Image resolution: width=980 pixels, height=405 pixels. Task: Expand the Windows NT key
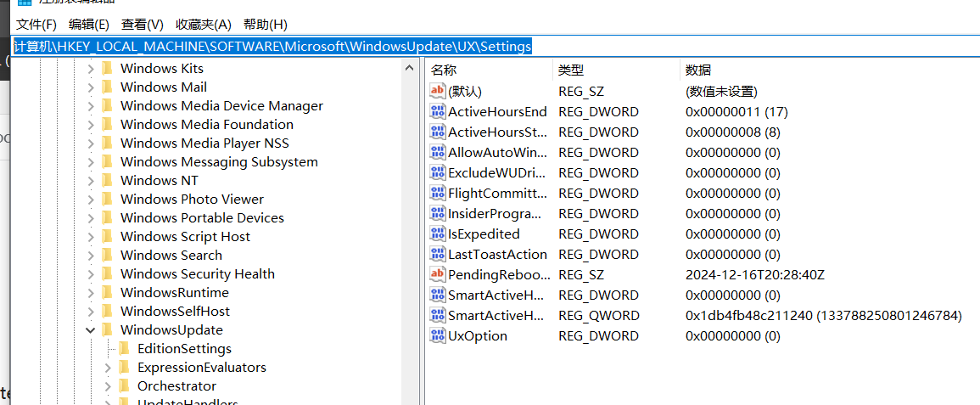pos(90,181)
